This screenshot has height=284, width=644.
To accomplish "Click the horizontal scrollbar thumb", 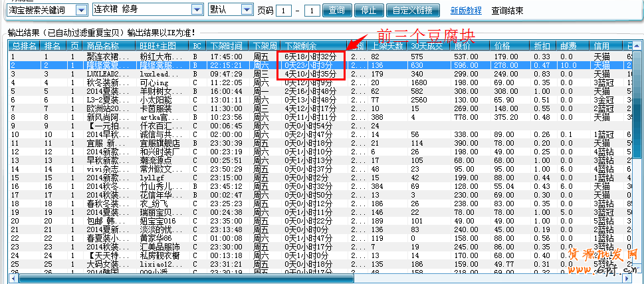I will tap(186, 278).
